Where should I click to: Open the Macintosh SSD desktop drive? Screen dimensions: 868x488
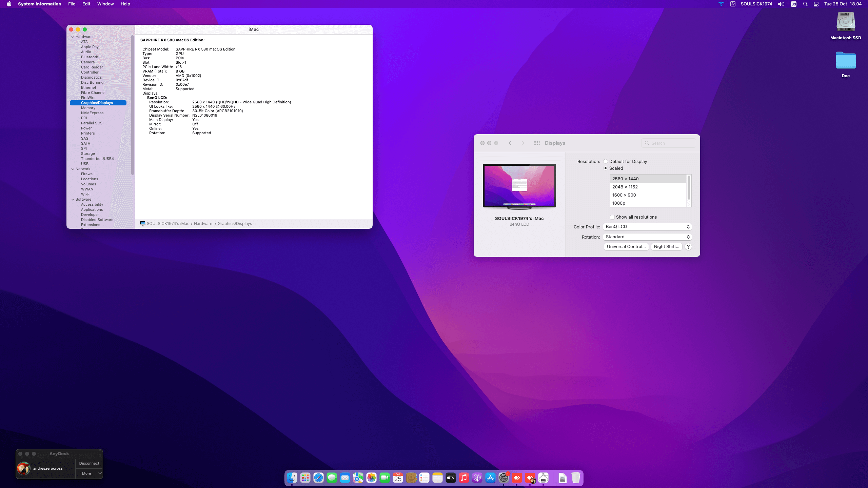click(846, 26)
